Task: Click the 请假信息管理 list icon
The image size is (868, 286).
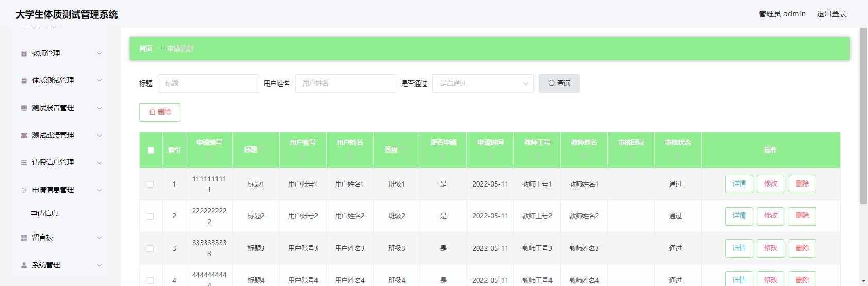Action: pos(24,162)
